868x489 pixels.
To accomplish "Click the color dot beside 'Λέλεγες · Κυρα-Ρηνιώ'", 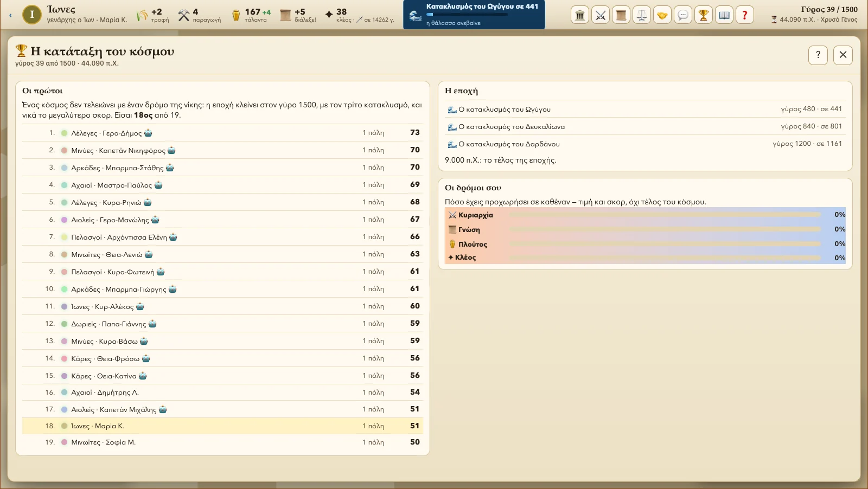I will click(64, 202).
